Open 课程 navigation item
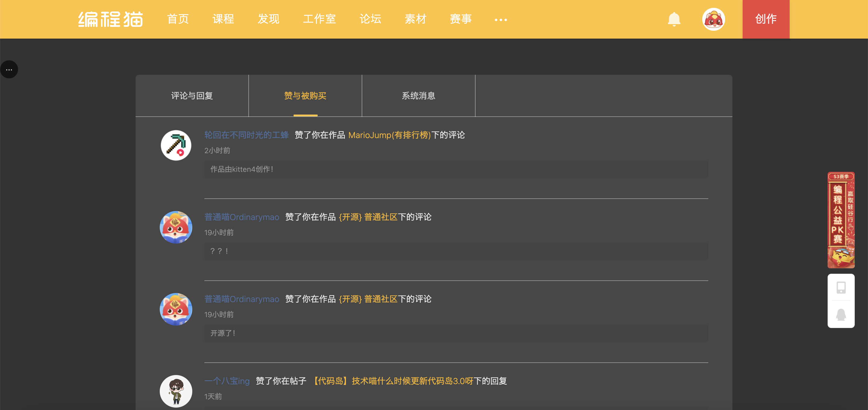The height and width of the screenshot is (410, 868). click(223, 19)
